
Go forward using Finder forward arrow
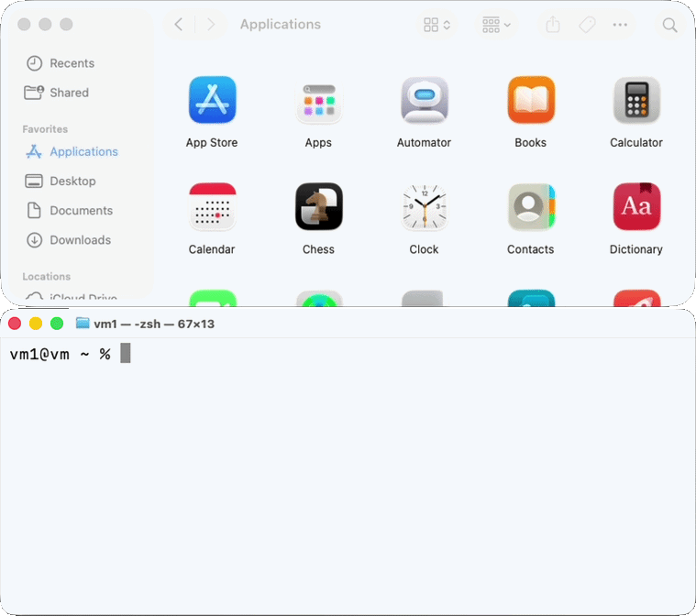[211, 25]
